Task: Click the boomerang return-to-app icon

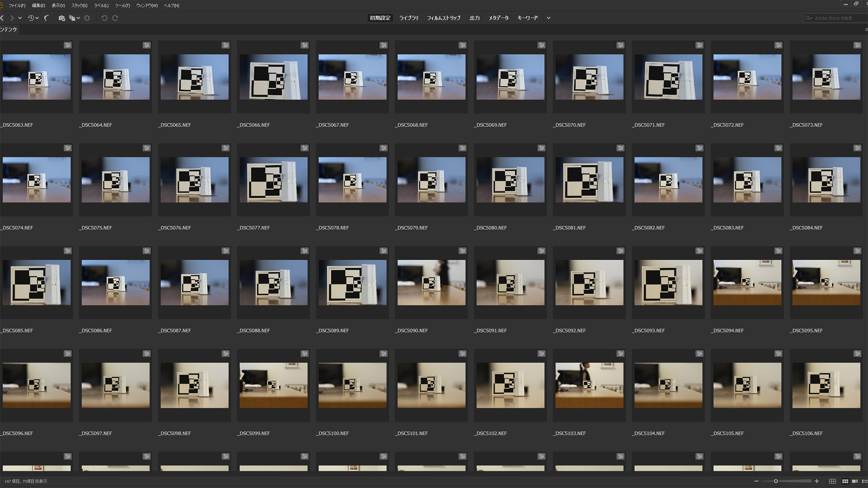Action: (x=47, y=18)
